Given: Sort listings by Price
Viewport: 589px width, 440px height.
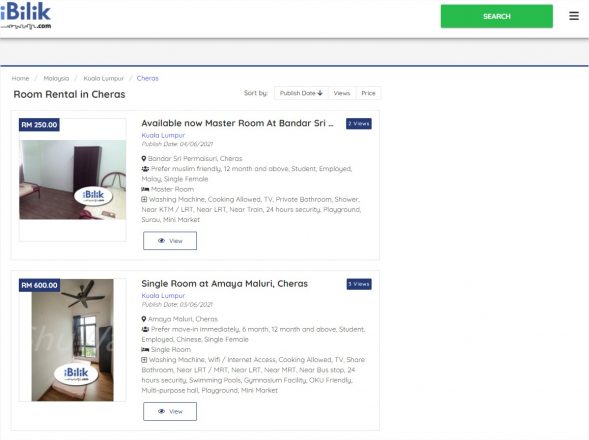Looking at the screenshot, I should click(368, 93).
